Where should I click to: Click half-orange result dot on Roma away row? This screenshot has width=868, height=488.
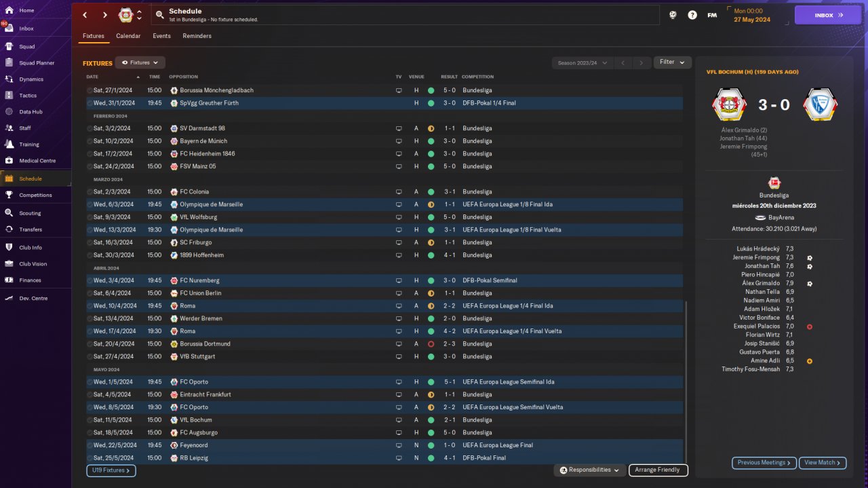(x=431, y=306)
